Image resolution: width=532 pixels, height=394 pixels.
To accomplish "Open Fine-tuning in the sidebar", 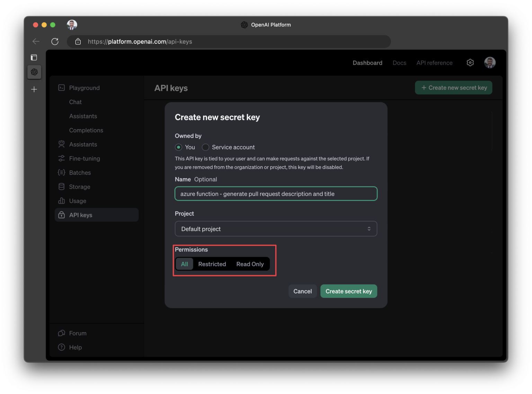I will [x=85, y=159].
